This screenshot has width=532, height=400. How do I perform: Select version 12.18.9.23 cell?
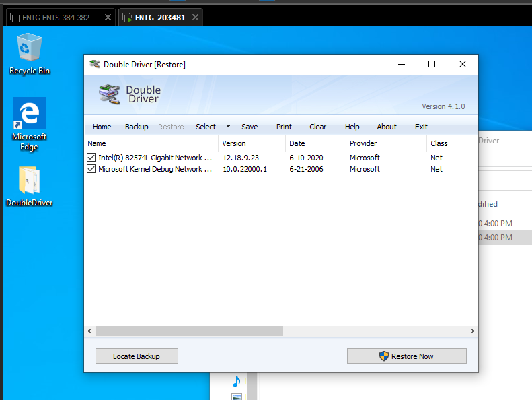coord(241,158)
